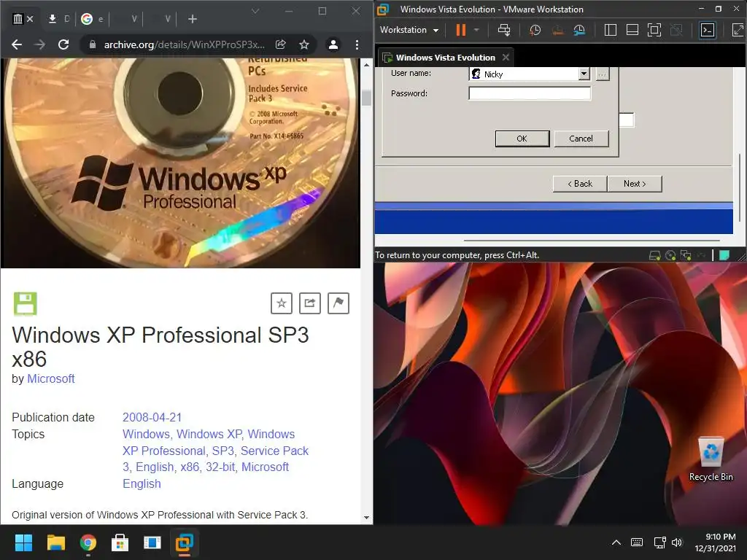This screenshot has width=747, height=560.
Task: Expand the User name combo box arrow
Action: click(x=584, y=74)
